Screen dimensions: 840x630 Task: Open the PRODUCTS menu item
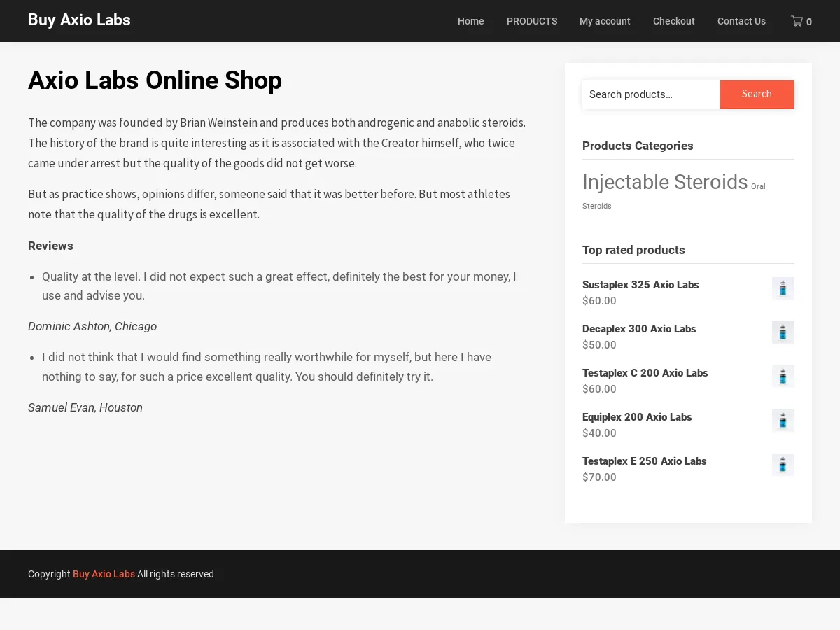(532, 21)
